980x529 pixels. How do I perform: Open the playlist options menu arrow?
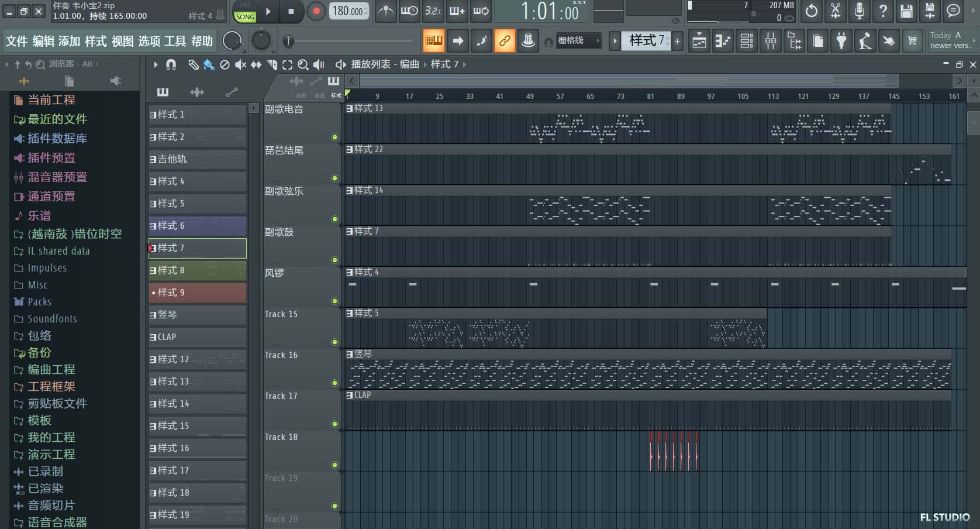[x=156, y=64]
